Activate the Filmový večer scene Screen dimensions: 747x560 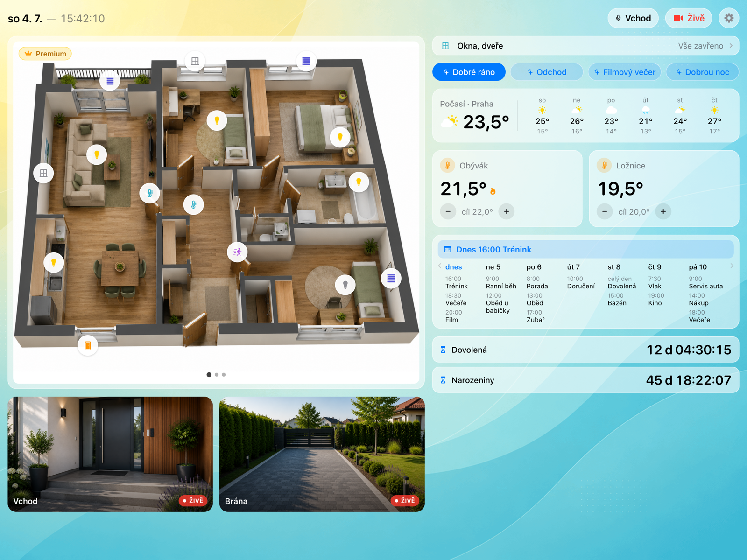tap(625, 72)
